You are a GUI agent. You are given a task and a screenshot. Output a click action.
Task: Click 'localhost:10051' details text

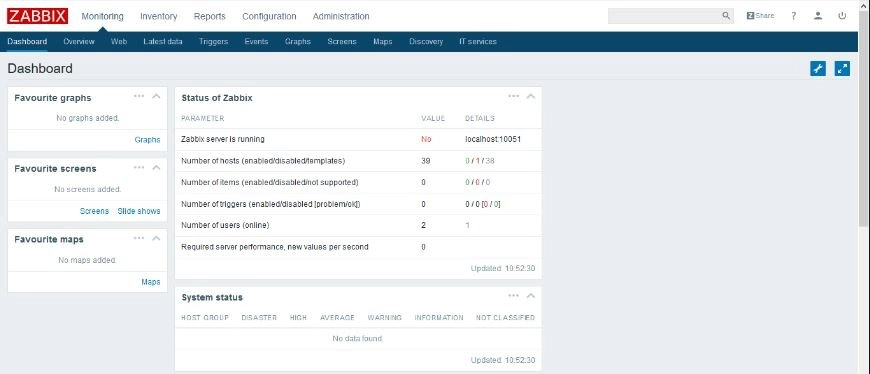[x=493, y=139]
